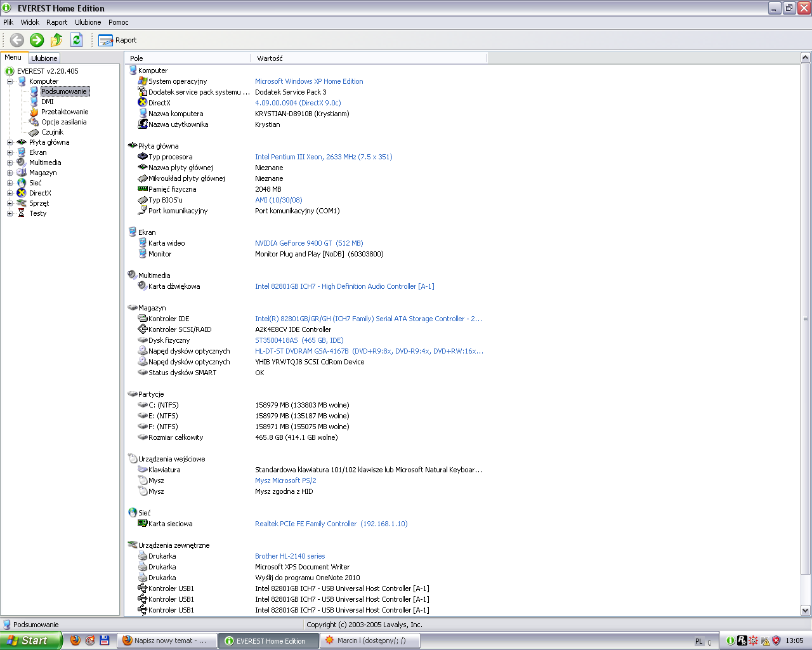Click the Wartość column header
812x650 pixels.
pyautogui.click(x=369, y=58)
